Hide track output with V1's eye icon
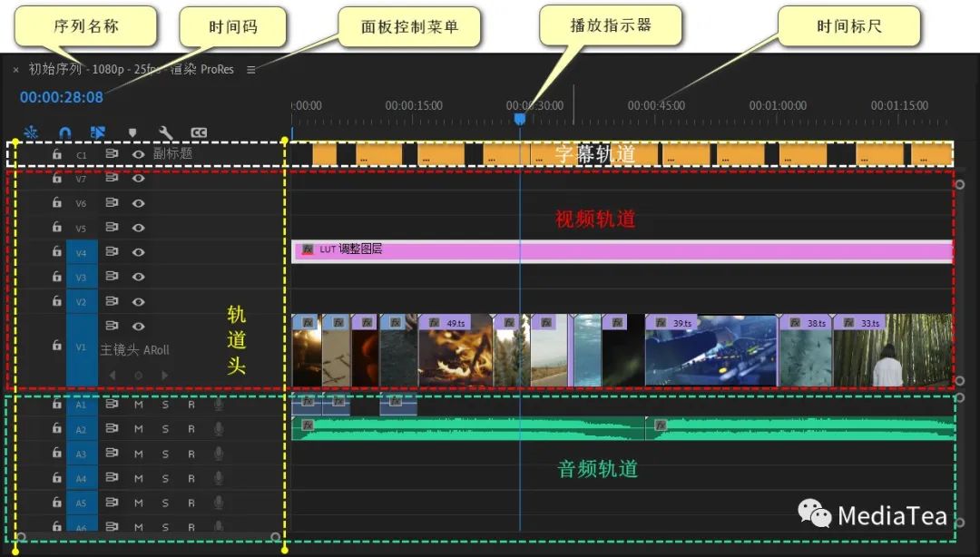Screen dimensions: 980x557 point(137,326)
